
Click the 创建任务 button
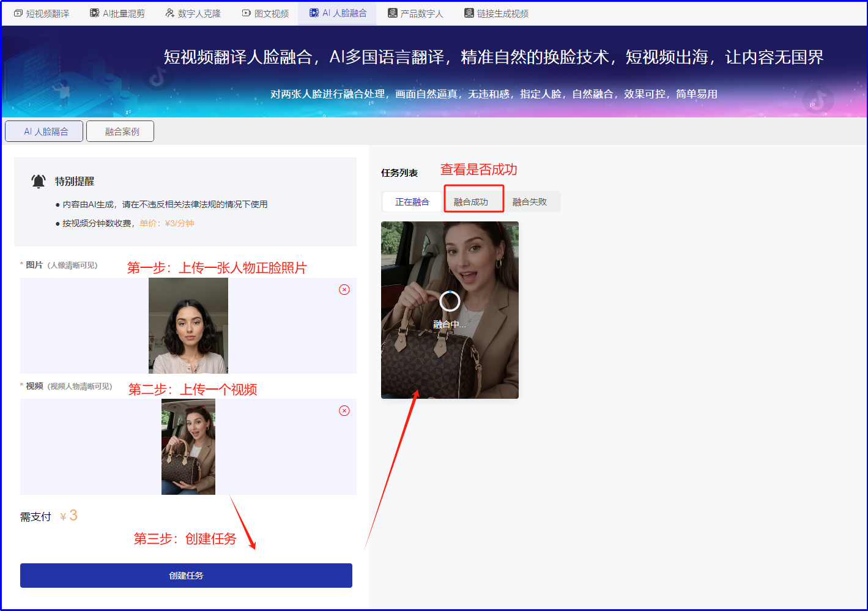click(x=186, y=576)
